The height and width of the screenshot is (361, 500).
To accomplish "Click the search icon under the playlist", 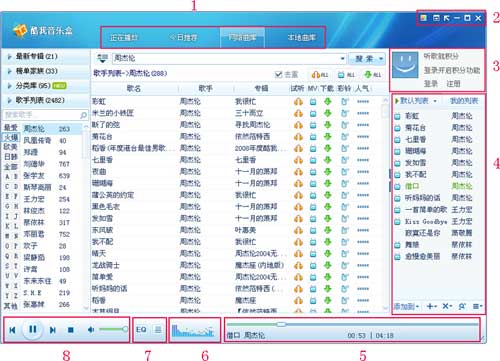I will point(462,306).
